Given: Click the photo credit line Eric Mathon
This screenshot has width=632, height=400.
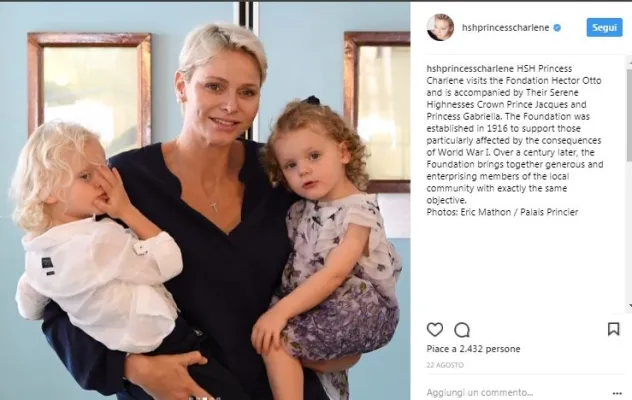Looking at the screenshot, I should [502, 212].
